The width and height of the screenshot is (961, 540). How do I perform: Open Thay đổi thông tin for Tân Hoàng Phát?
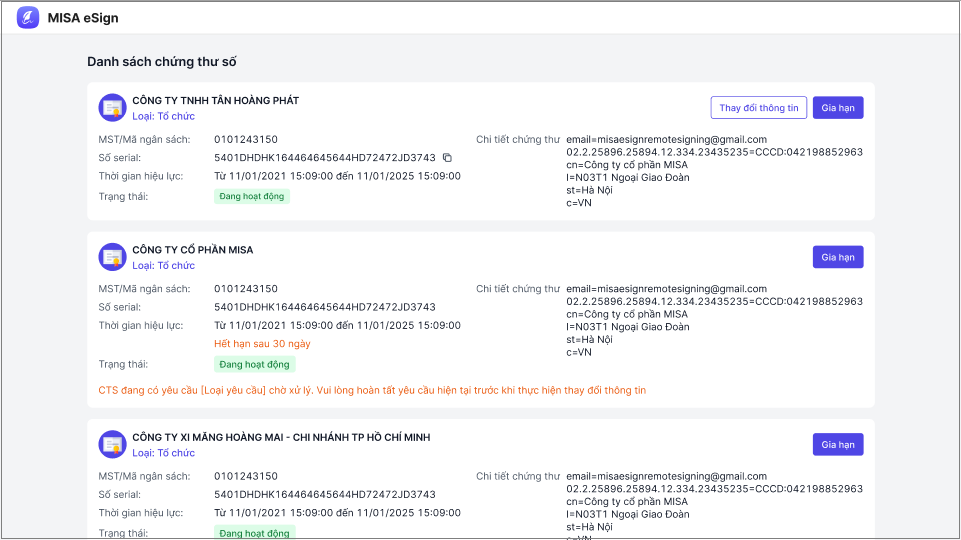[759, 108]
